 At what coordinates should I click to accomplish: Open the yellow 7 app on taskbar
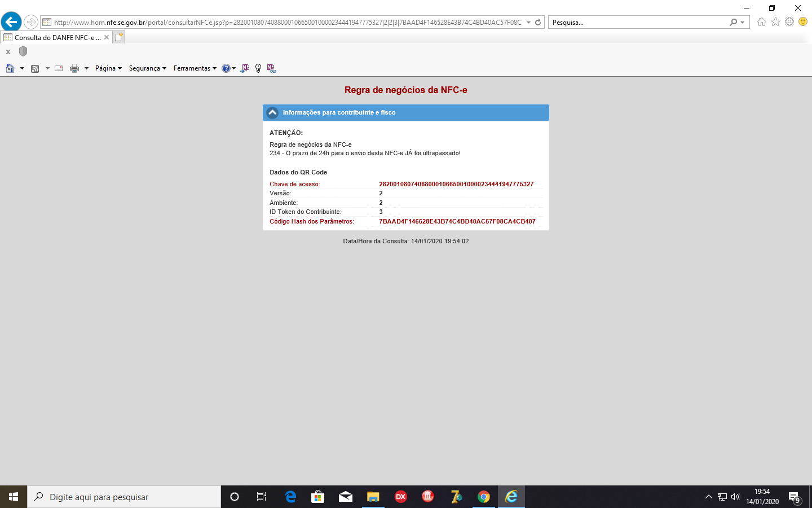pos(456,497)
